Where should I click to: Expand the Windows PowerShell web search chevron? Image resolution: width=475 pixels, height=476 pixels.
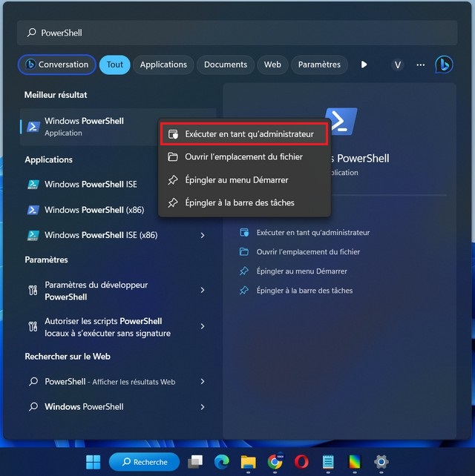(x=203, y=407)
